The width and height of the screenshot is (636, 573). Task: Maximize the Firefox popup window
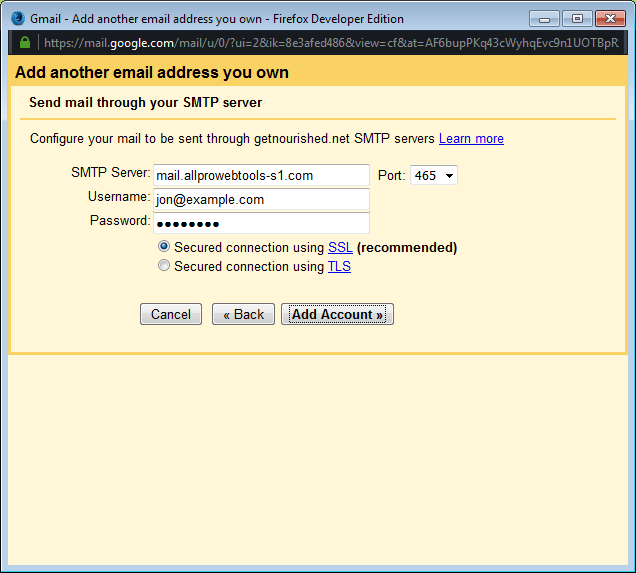tap(577, 19)
